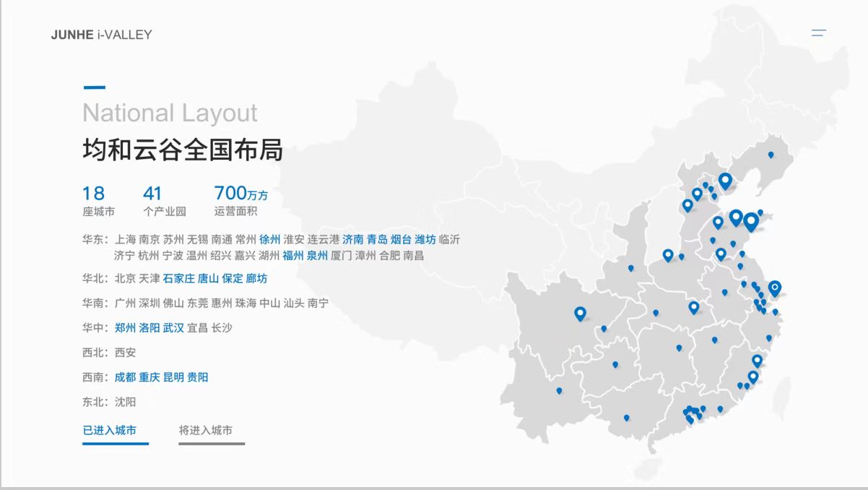The width and height of the screenshot is (868, 490).
Task: Select the Shenyang map pin in the northeast
Action: tap(771, 155)
